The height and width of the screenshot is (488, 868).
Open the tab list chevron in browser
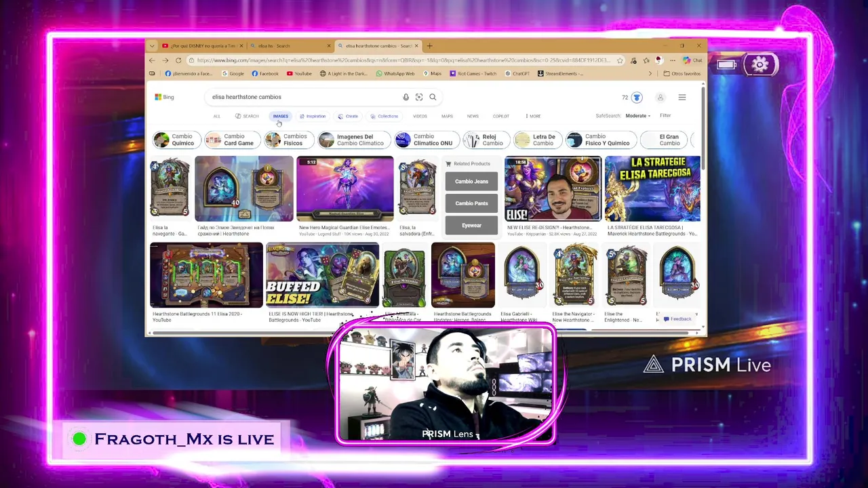[x=152, y=46]
